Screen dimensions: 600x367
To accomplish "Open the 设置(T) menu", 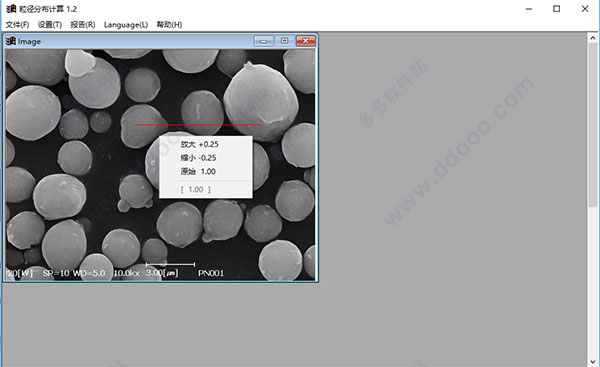I will (x=50, y=25).
